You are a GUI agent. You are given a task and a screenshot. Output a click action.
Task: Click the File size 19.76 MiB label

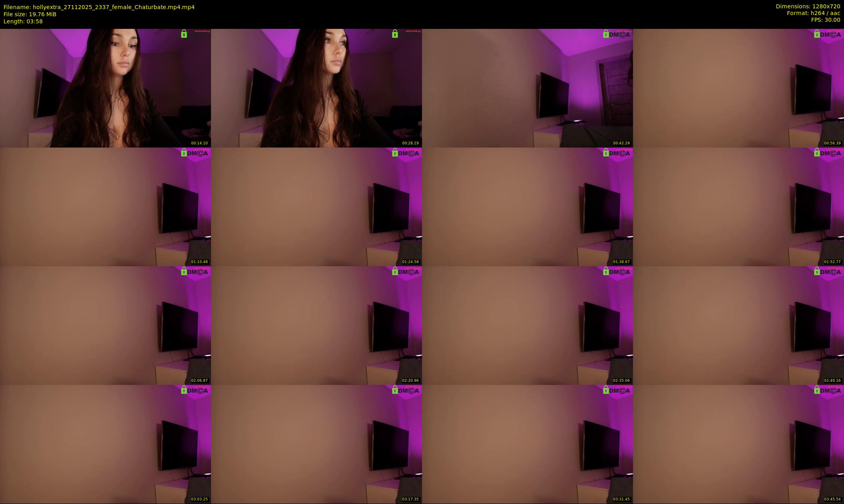[x=30, y=14]
